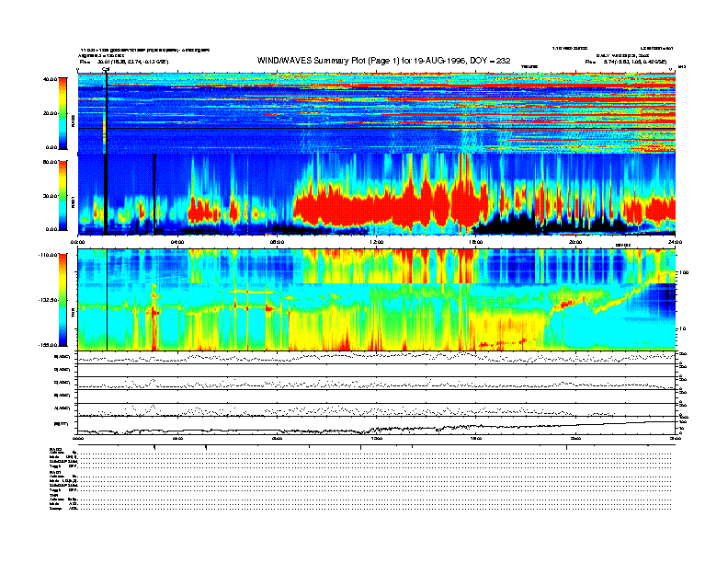Image resolution: width=728 pixels, height=563 pixels.
Task: Click the 24:00 time label below RAD1 spectrogram
Action: click(x=675, y=242)
